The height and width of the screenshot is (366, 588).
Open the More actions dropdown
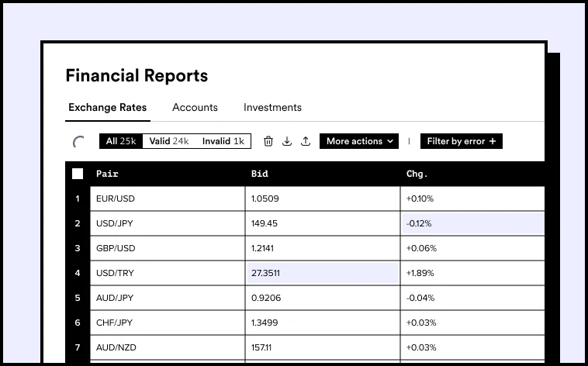tap(358, 141)
